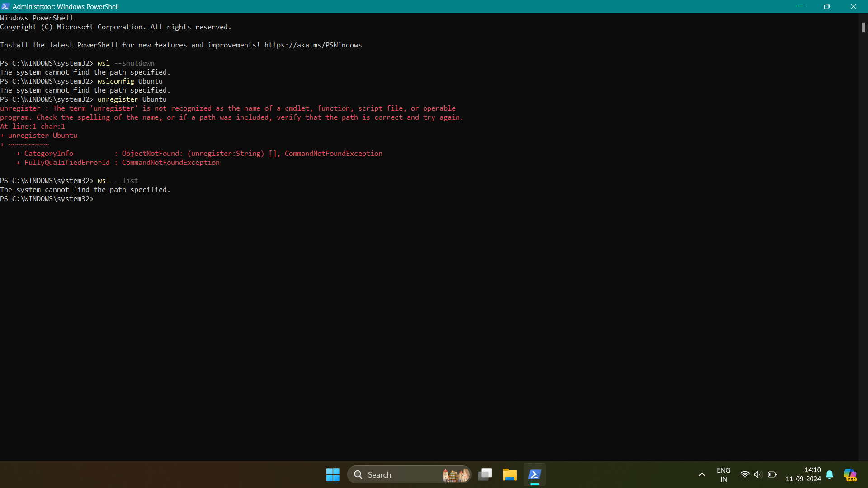Click the aka.ms/PSWindows link text
This screenshot has height=488, width=868.
pos(313,45)
